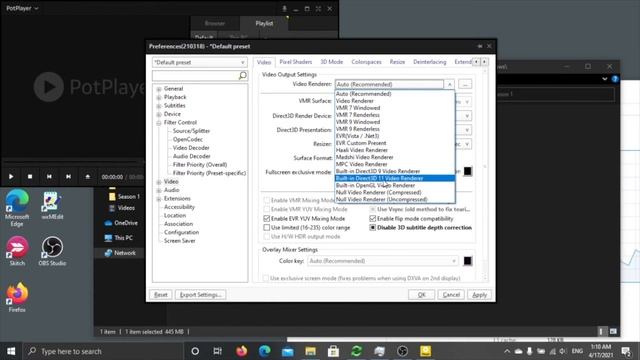This screenshot has height=360, width=640.
Task: Collapse the Video Renderer dropdown arrow
Action: click(449, 84)
